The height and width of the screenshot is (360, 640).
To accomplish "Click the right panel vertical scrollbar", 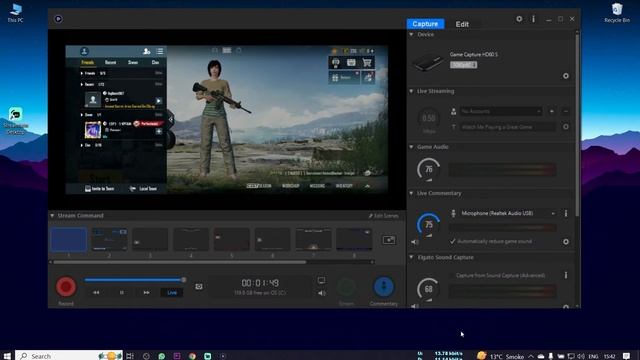I will [x=577, y=124].
